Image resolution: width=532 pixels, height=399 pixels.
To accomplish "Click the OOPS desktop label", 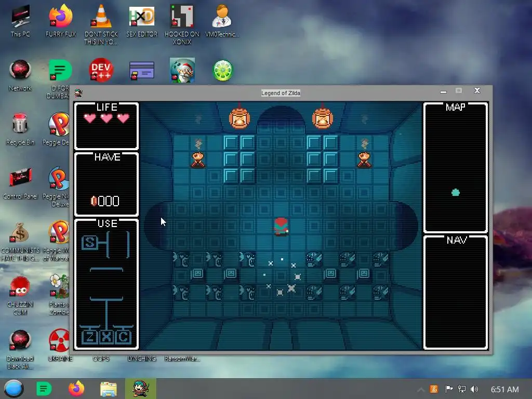I will click(101, 358).
